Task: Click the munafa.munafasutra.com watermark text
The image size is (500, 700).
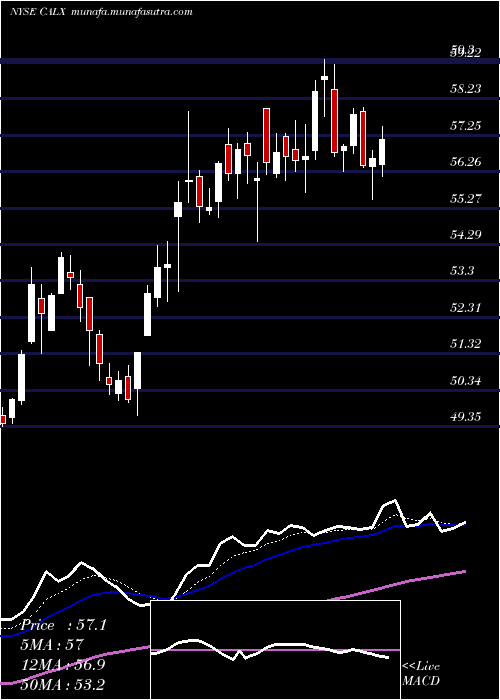Action: tap(132, 12)
